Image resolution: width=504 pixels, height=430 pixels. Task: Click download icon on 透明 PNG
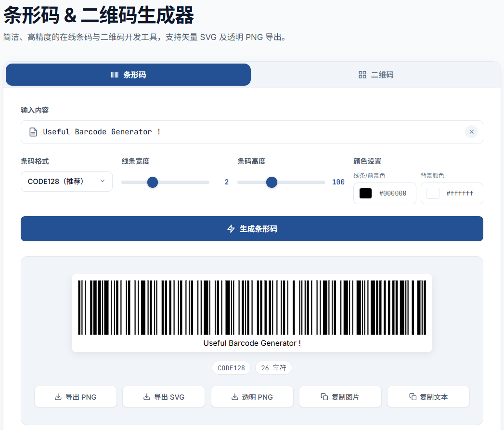pos(235,397)
